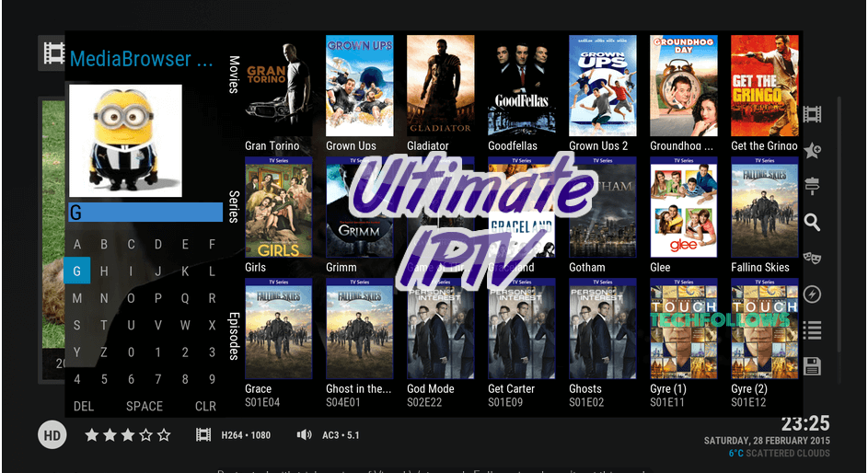
Task: Click the letter Z key
Action: coord(103,352)
